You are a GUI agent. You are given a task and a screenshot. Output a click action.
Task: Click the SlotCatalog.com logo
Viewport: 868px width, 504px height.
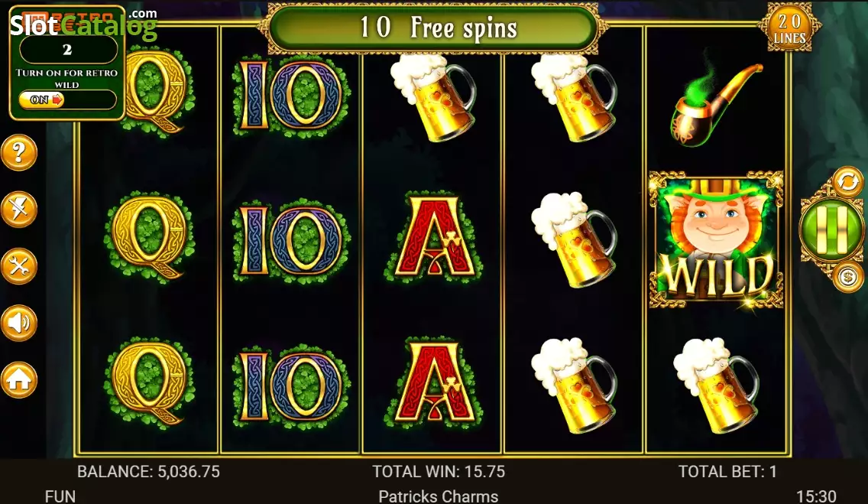tap(83, 23)
